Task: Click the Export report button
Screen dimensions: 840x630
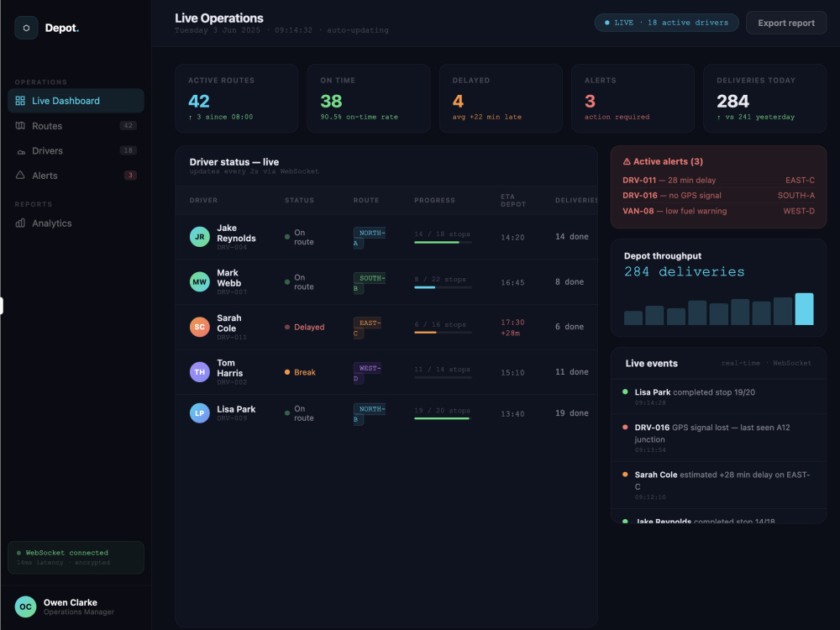Action: click(786, 23)
